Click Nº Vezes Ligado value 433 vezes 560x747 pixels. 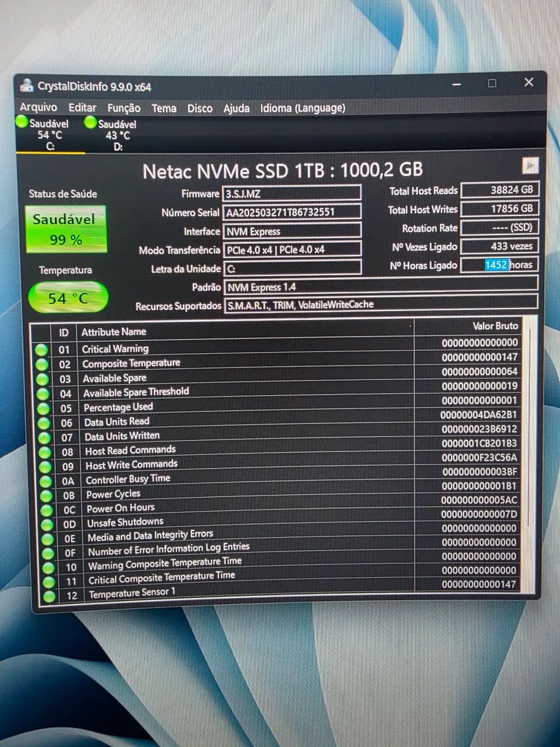point(499,246)
